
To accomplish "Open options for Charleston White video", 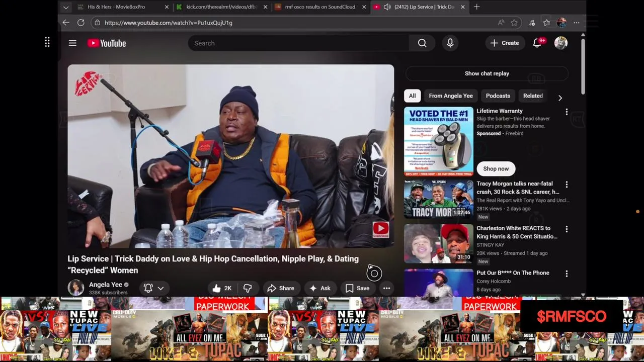I will tap(567, 229).
